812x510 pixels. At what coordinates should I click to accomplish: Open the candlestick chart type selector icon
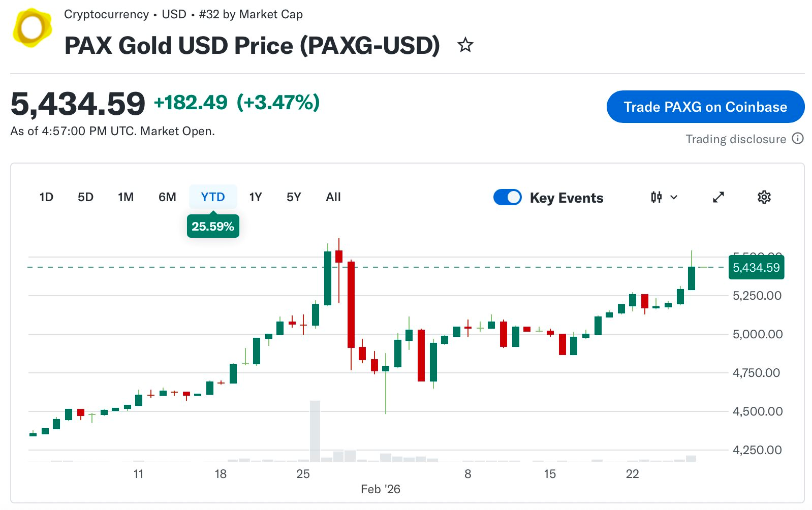click(656, 198)
